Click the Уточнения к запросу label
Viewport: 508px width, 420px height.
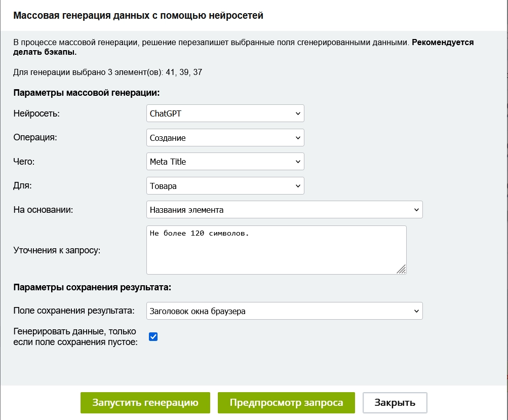57,250
